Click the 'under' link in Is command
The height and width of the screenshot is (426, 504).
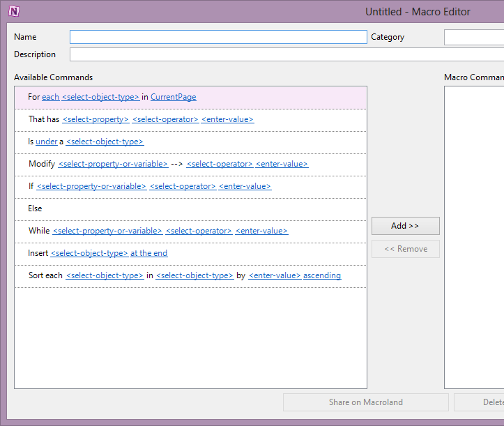click(x=46, y=142)
